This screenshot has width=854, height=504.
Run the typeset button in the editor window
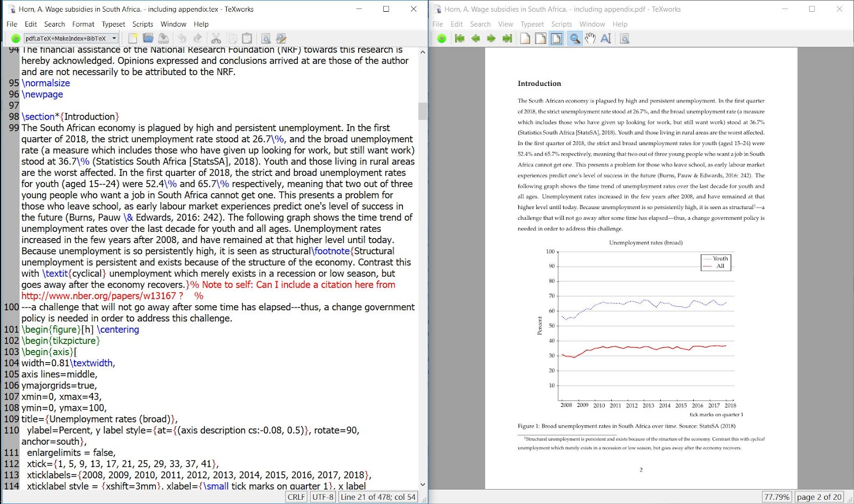(x=15, y=38)
